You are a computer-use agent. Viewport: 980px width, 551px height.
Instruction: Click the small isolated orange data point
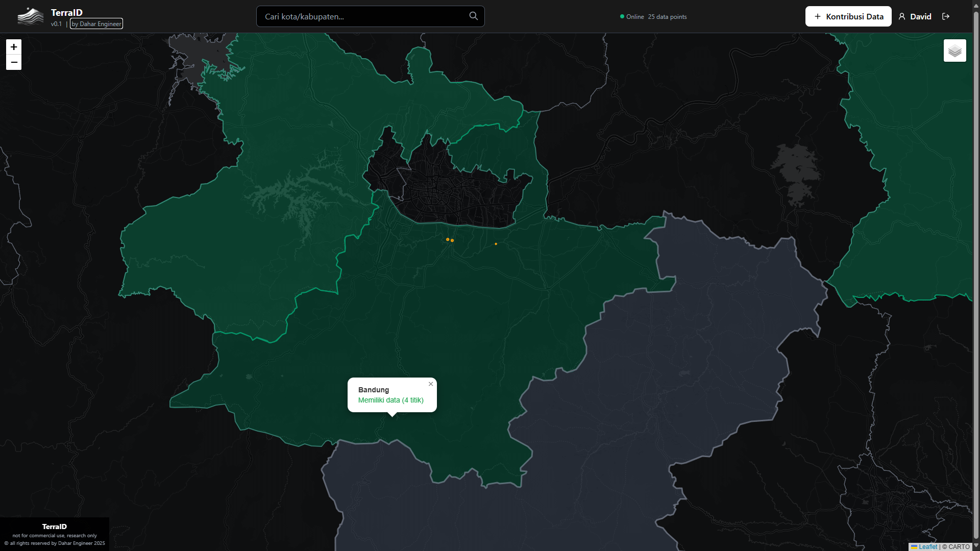(496, 244)
